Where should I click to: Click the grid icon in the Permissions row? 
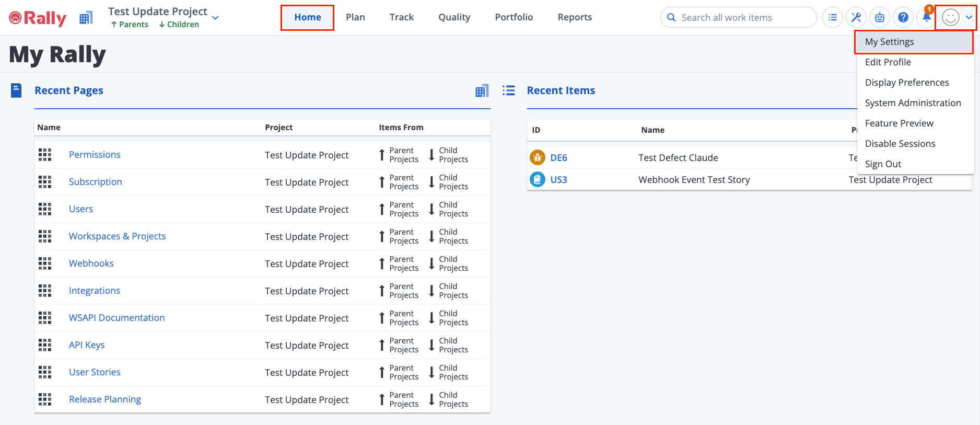(45, 155)
